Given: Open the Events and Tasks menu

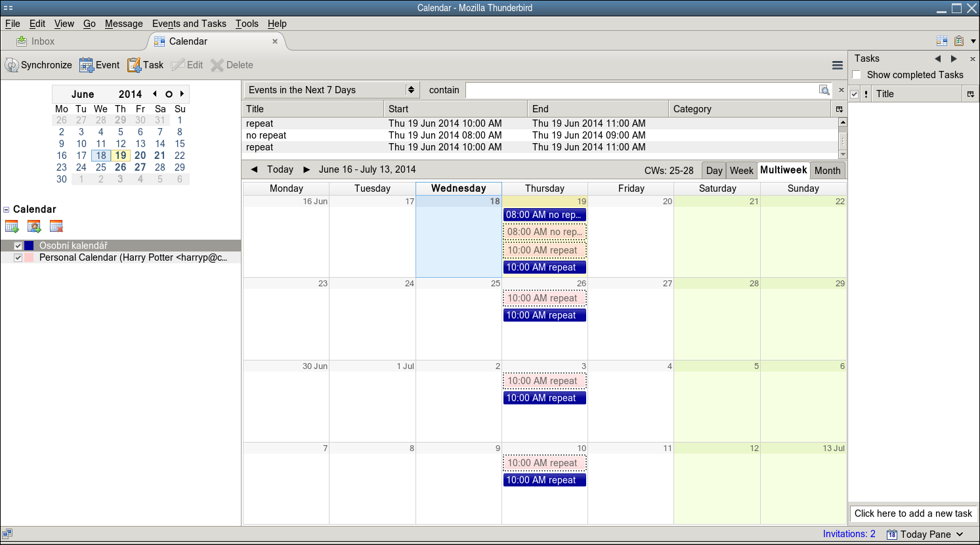Looking at the screenshot, I should click(189, 24).
